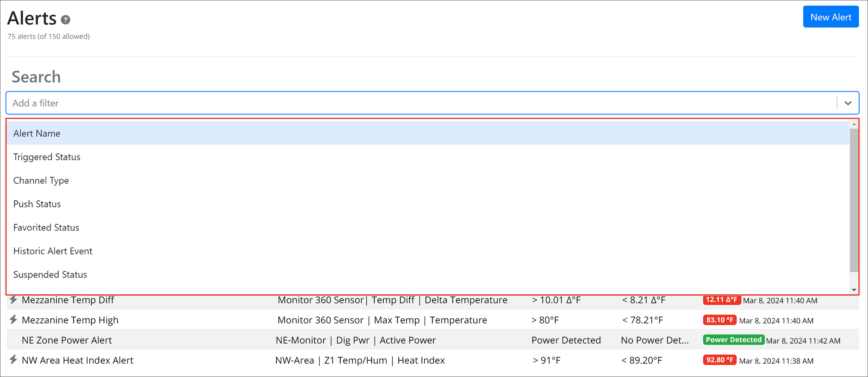Pick the Historic Alert Event filter

tap(53, 251)
